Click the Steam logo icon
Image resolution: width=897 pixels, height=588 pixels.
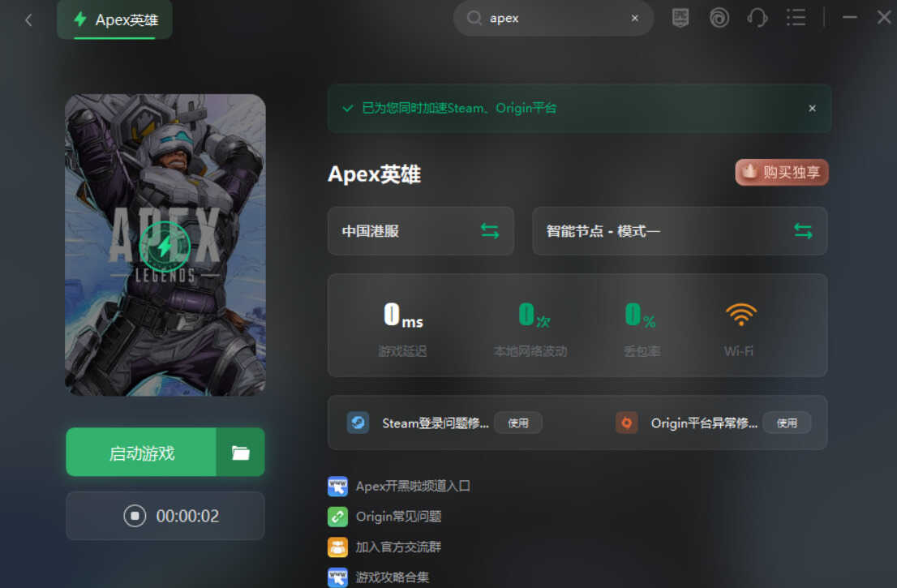[x=358, y=423]
